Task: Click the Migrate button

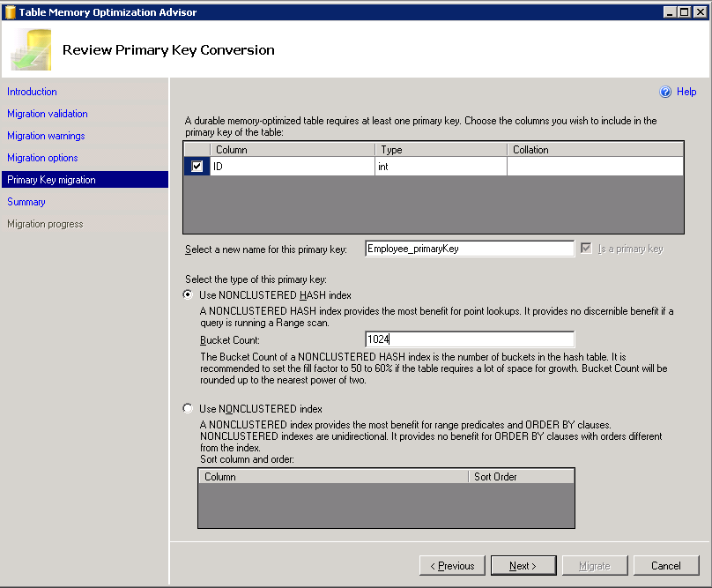Action: click(595, 566)
